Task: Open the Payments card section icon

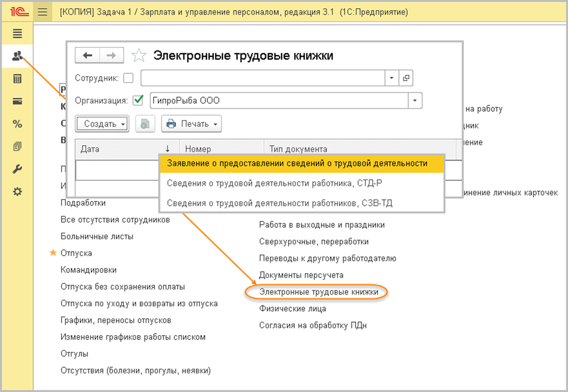Action: pos(17,101)
